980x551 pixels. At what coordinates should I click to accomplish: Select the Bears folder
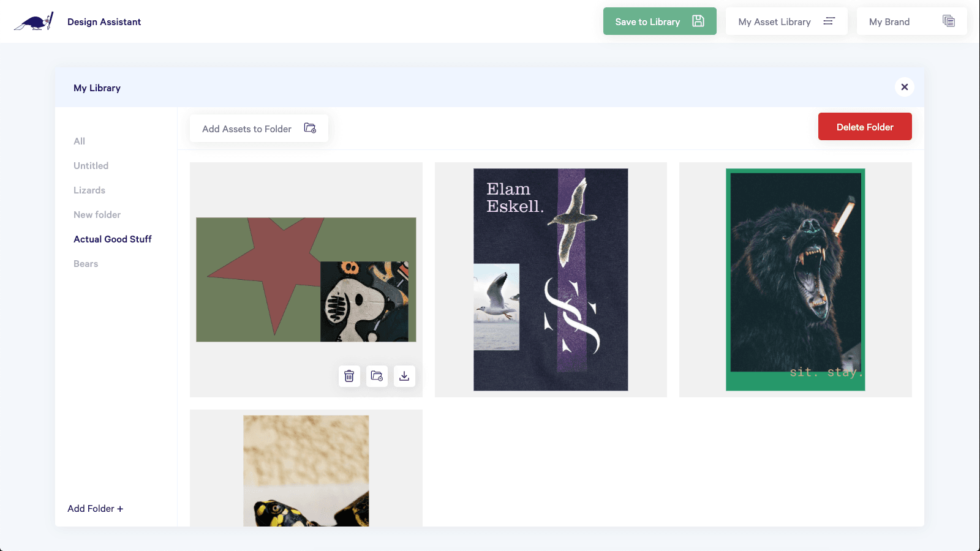[x=85, y=263]
